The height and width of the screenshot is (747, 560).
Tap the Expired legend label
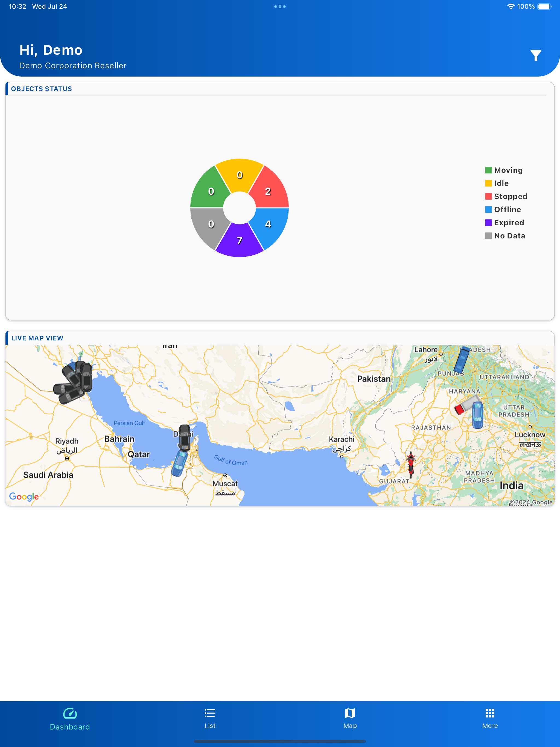[509, 223]
